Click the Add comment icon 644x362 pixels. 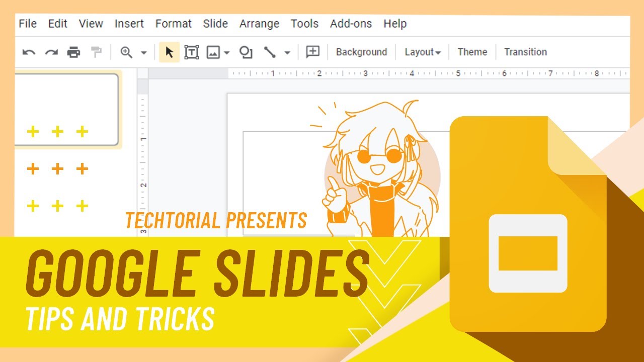coord(313,52)
